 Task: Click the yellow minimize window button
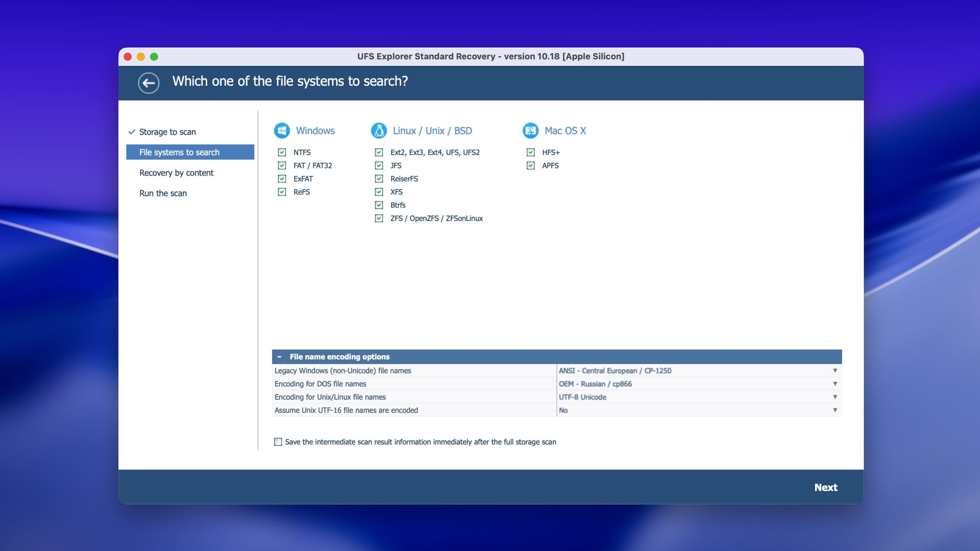(x=141, y=57)
